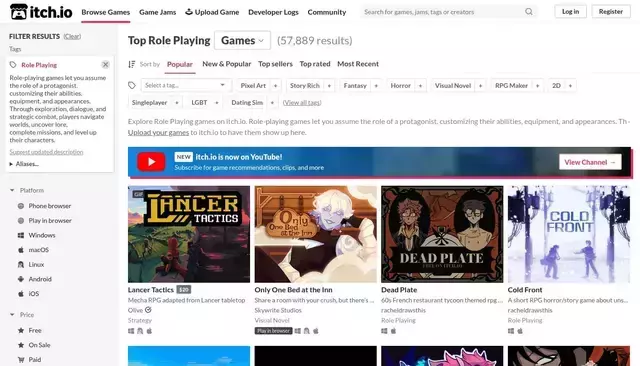640x366 pixels.
Task: Open the Cold Front cover thumbnail
Action: (x=569, y=234)
